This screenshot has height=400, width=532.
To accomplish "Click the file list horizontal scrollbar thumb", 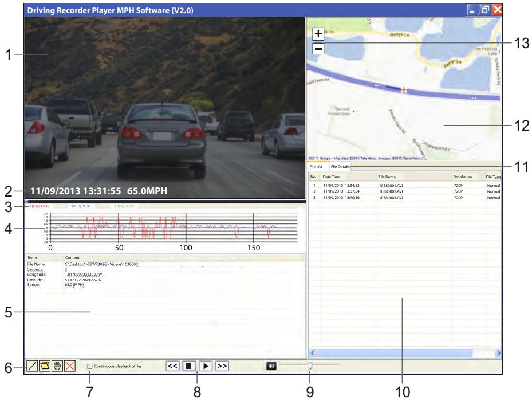I will tap(394, 353).
